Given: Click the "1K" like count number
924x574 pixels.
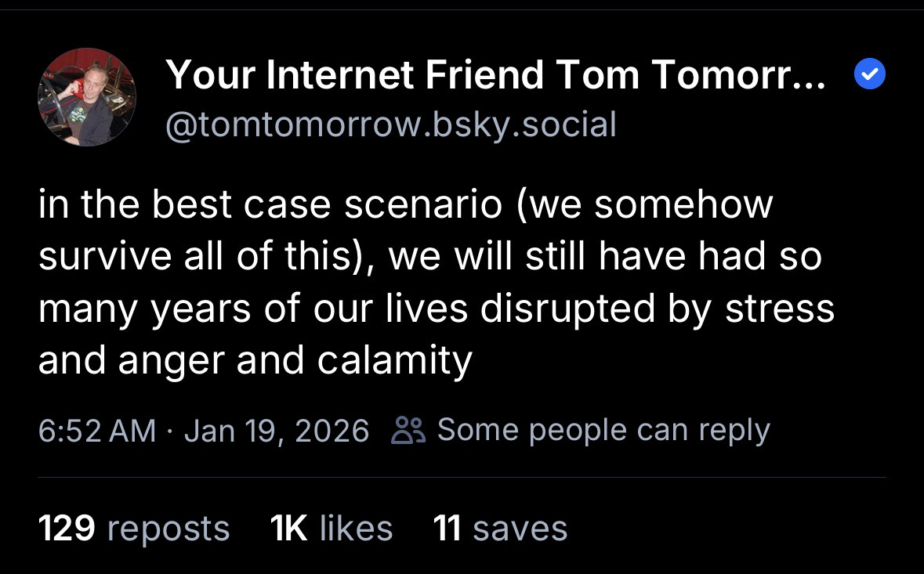Looking at the screenshot, I should [288, 529].
